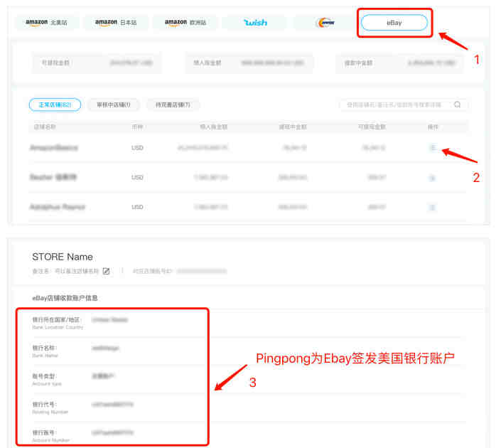Click the Account Number label

point(50,440)
